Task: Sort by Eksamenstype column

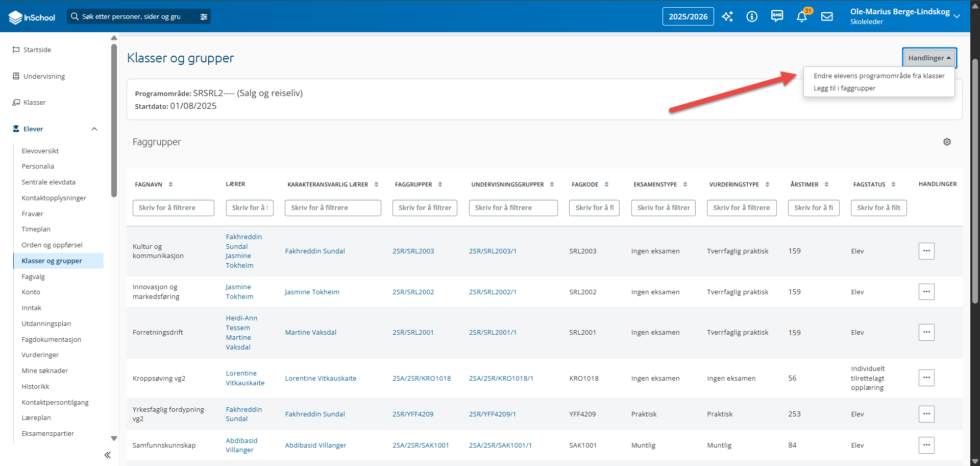Action: click(685, 184)
